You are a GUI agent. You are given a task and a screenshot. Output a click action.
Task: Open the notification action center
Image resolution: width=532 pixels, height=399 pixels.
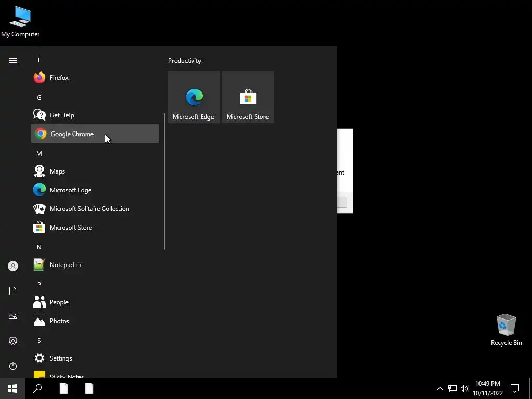515,389
